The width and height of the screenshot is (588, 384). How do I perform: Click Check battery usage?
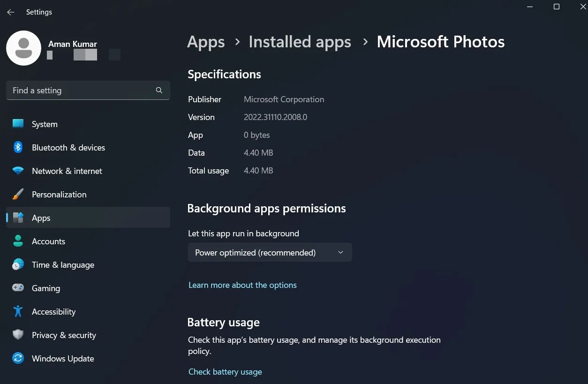(x=225, y=371)
